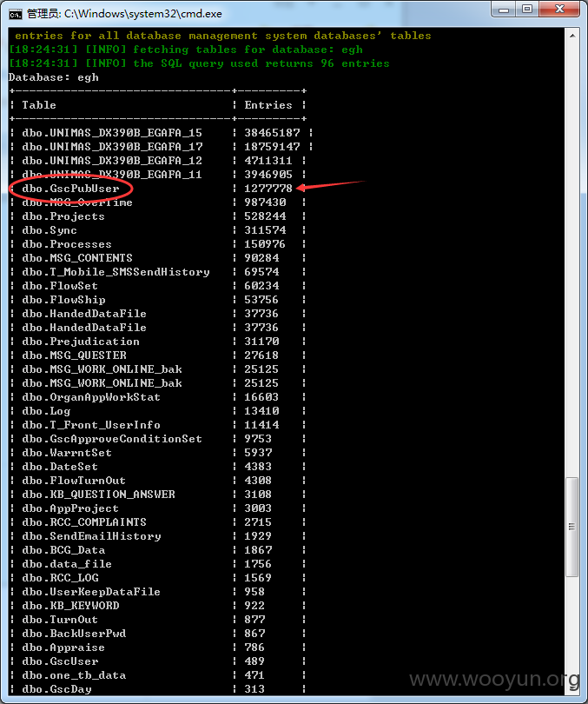The width and height of the screenshot is (588, 704).
Task: Click the value 528244
Action: point(265,216)
